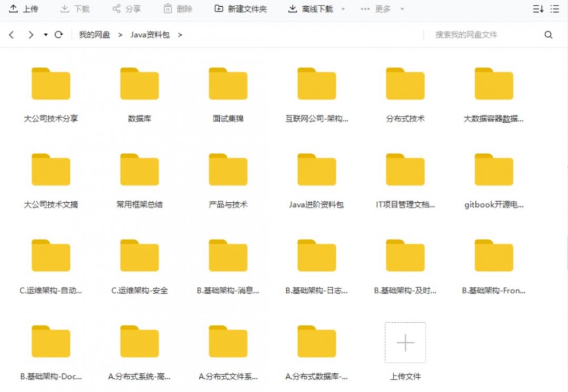
Task: Click the 删除 delete icon
Action: pyautogui.click(x=168, y=9)
